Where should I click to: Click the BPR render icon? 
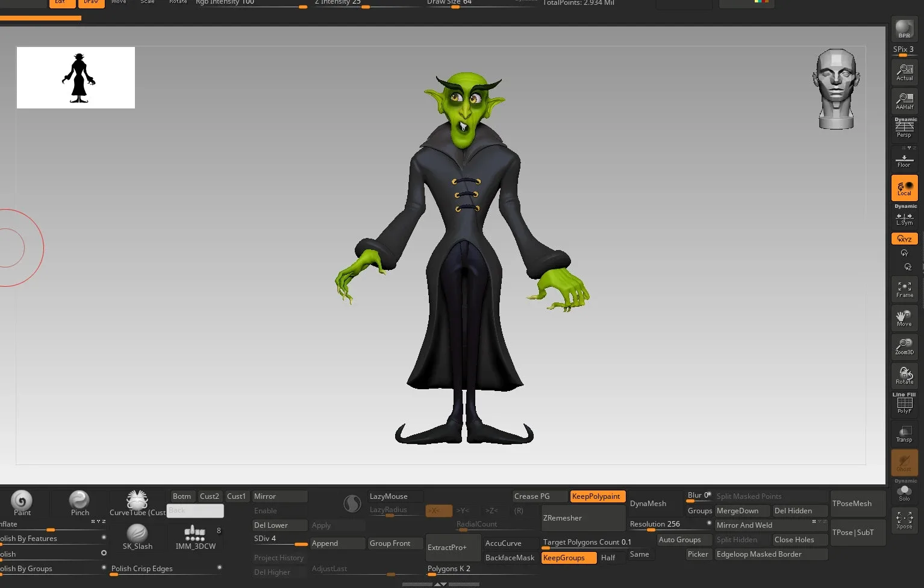[x=904, y=28]
